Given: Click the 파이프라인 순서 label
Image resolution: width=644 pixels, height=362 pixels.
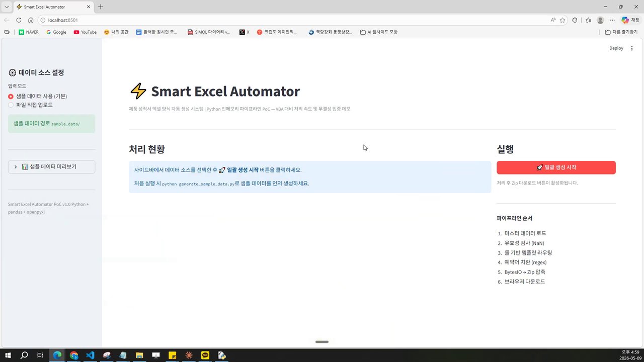Looking at the screenshot, I should tap(514, 218).
